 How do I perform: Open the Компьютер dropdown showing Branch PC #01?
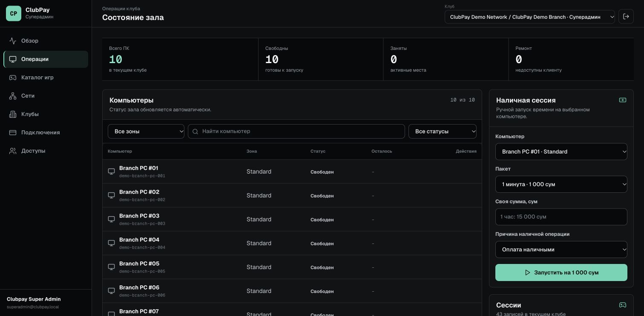(561, 151)
